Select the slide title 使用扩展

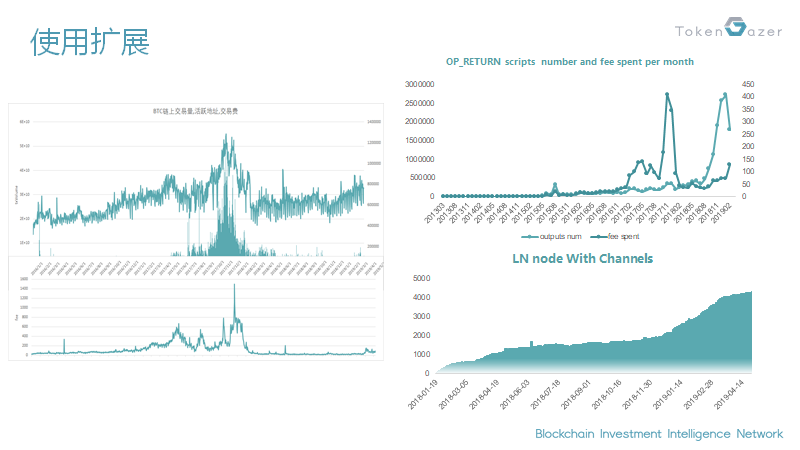tap(90, 42)
